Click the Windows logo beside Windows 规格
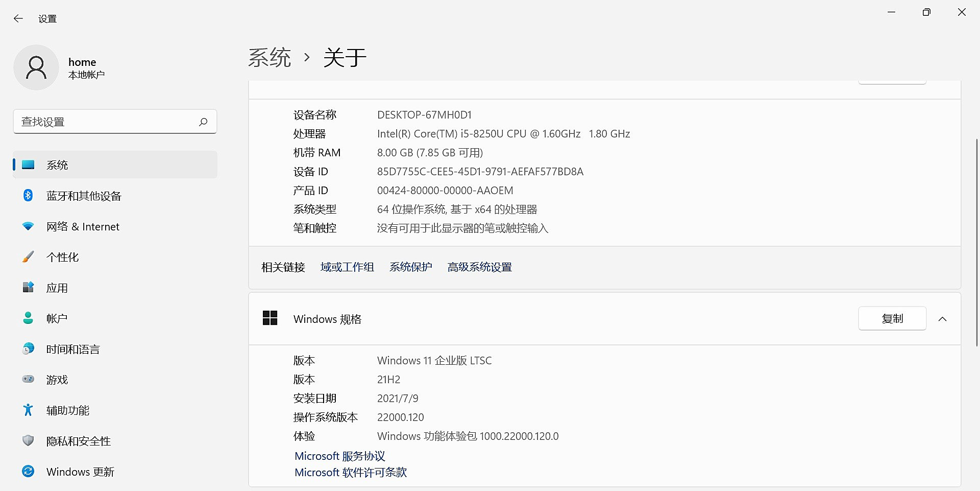Screen dimensions: 980x491 [270, 318]
